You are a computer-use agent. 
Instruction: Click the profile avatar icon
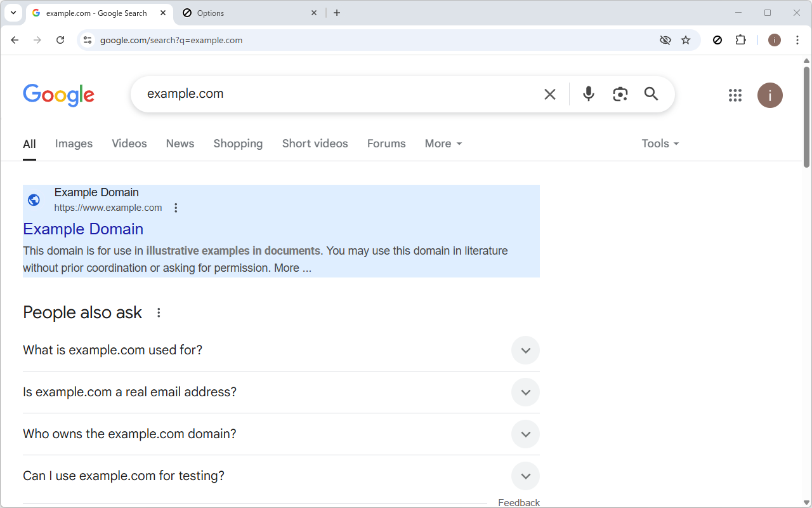coord(769,95)
